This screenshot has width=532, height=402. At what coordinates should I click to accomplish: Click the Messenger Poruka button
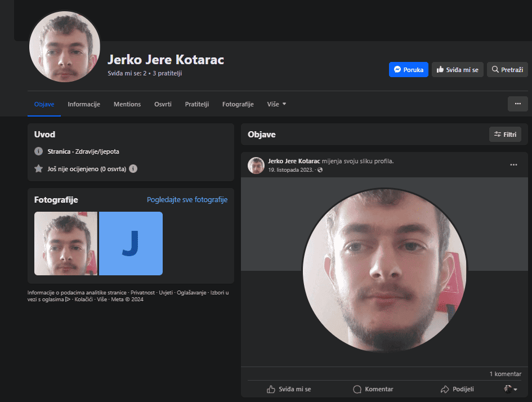[408, 70]
